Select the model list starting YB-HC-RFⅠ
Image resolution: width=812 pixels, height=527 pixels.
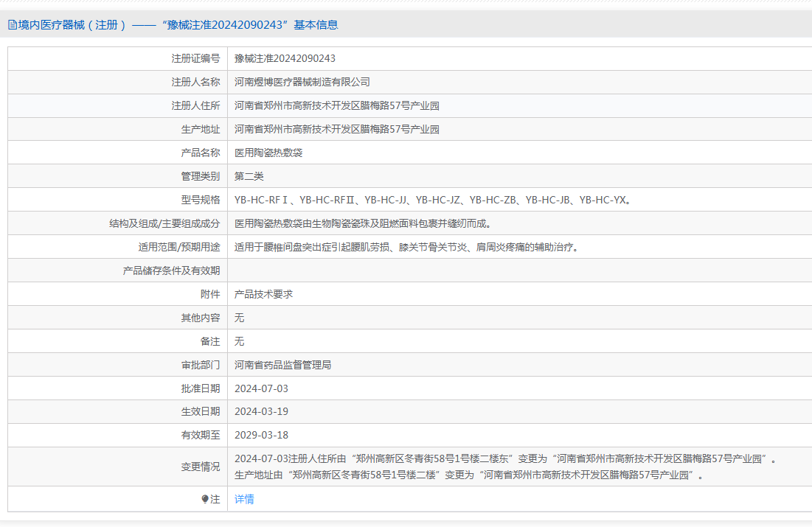(x=434, y=200)
